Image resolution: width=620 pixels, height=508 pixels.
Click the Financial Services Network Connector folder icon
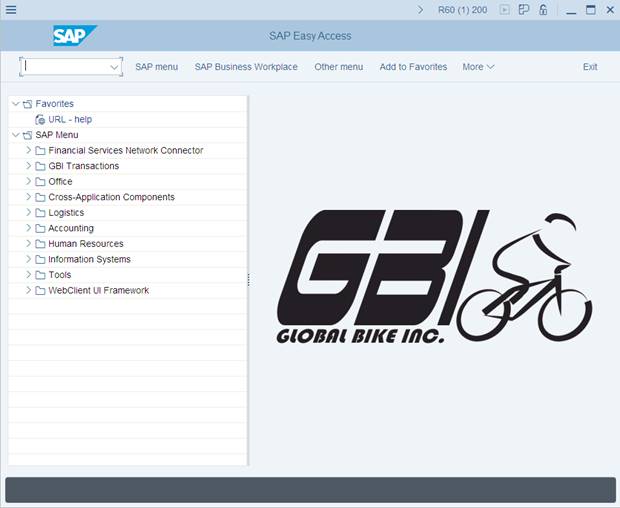[40, 151]
